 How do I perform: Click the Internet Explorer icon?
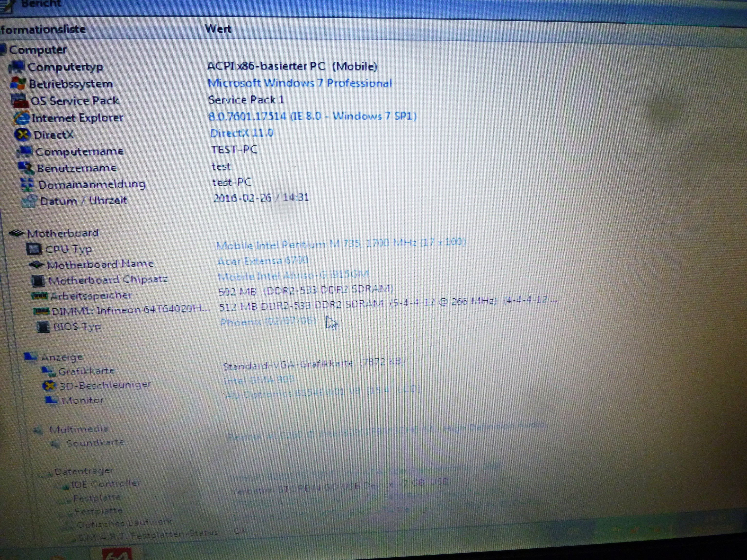coord(22,118)
